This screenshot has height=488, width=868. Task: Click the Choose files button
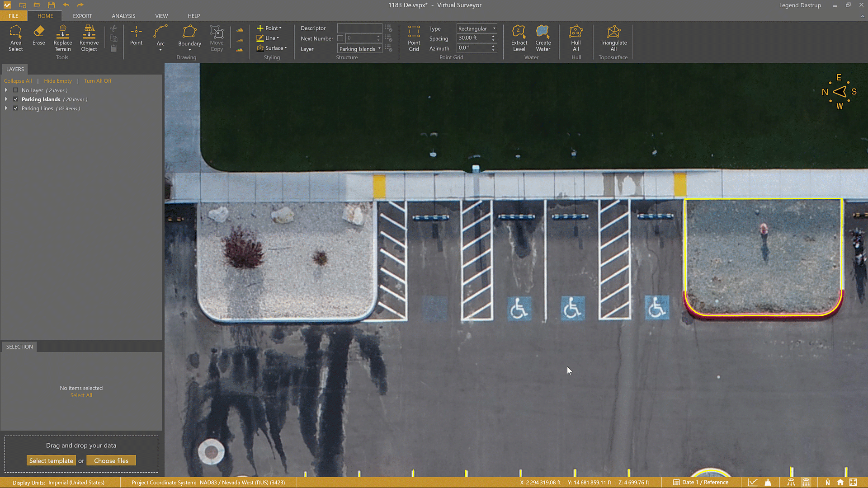(111, 460)
